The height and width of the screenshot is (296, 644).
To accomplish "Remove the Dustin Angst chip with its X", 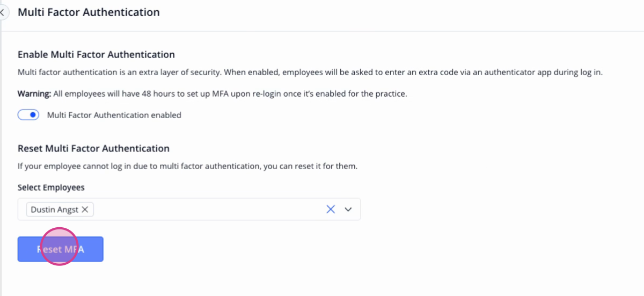I will pos(85,210).
